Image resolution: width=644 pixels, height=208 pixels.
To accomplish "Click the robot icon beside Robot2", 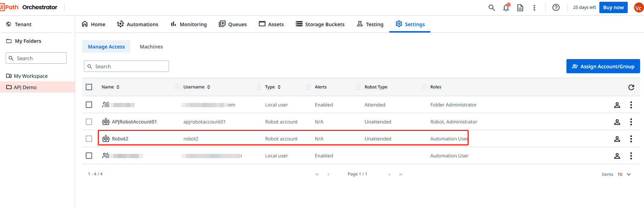I will [x=106, y=139].
